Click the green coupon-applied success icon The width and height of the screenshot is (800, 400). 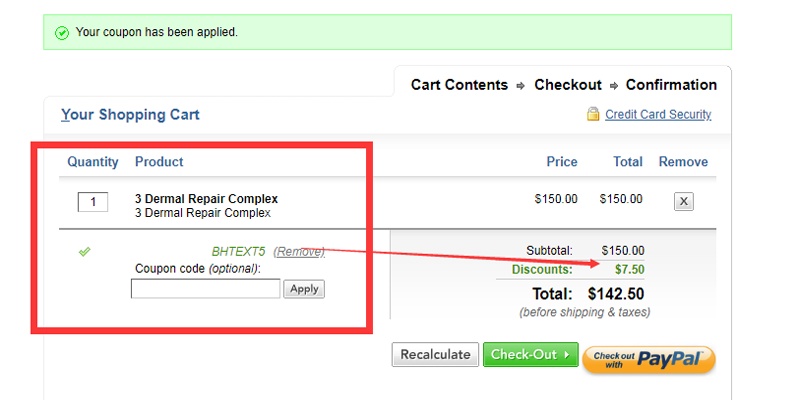(62, 32)
